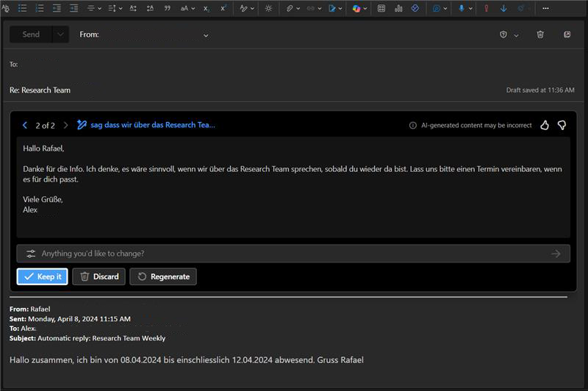Give thumbs down to AI draft

tap(562, 126)
